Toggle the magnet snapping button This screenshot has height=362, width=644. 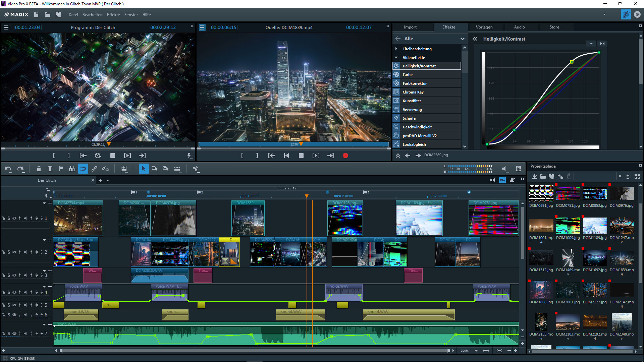click(x=83, y=169)
